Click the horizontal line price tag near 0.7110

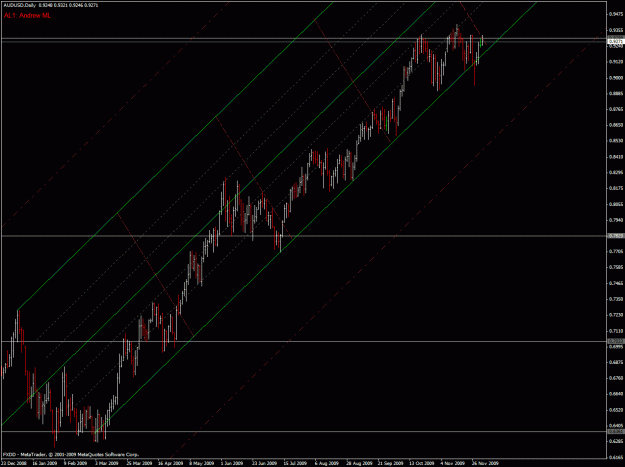point(616,341)
